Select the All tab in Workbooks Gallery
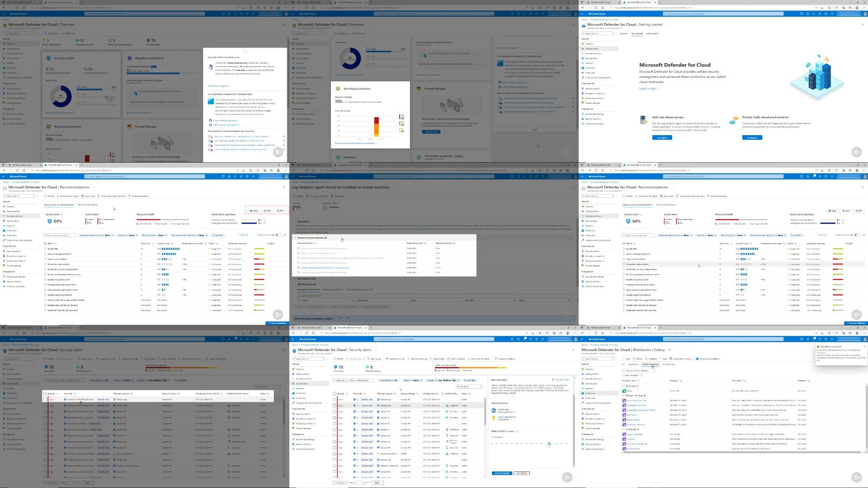The height and width of the screenshot is (488, 868). coord(623,364)
